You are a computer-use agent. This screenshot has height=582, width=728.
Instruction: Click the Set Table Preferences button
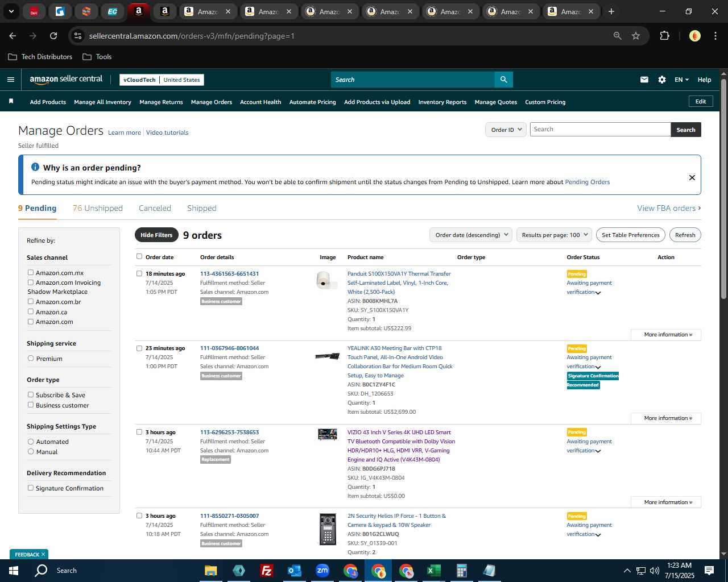(631, 235)
